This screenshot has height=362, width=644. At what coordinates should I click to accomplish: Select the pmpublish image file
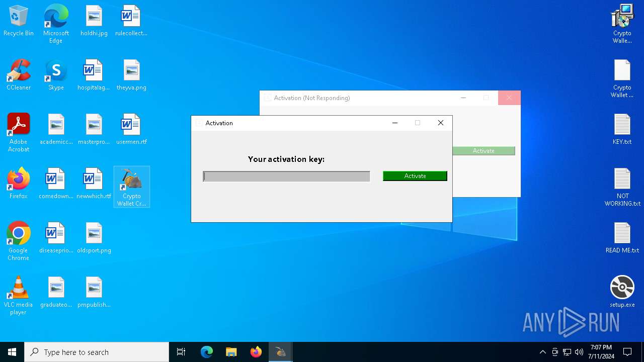pos(94,293)
